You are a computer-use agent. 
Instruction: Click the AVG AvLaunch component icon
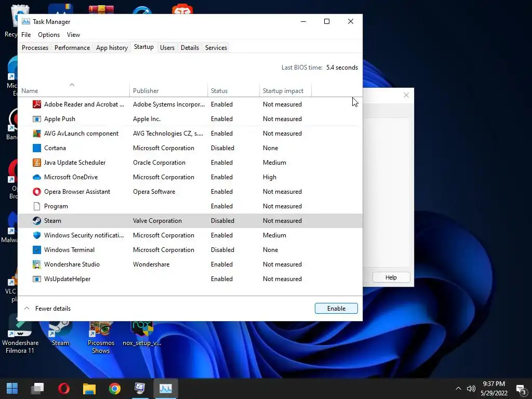pos(37,134)
